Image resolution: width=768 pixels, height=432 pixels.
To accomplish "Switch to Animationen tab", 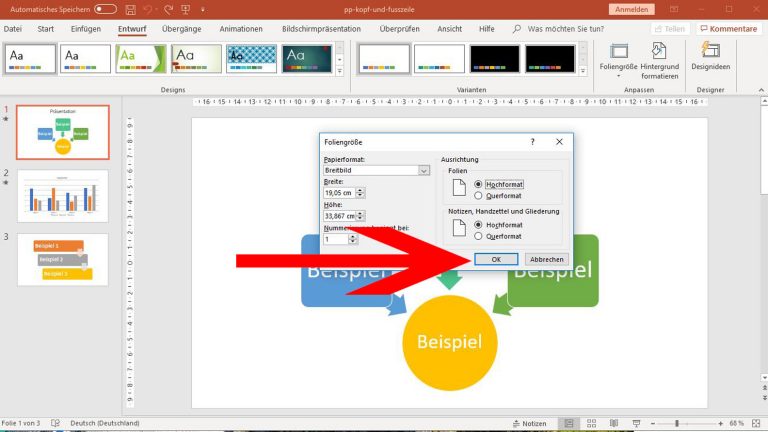I will (241, 29).
